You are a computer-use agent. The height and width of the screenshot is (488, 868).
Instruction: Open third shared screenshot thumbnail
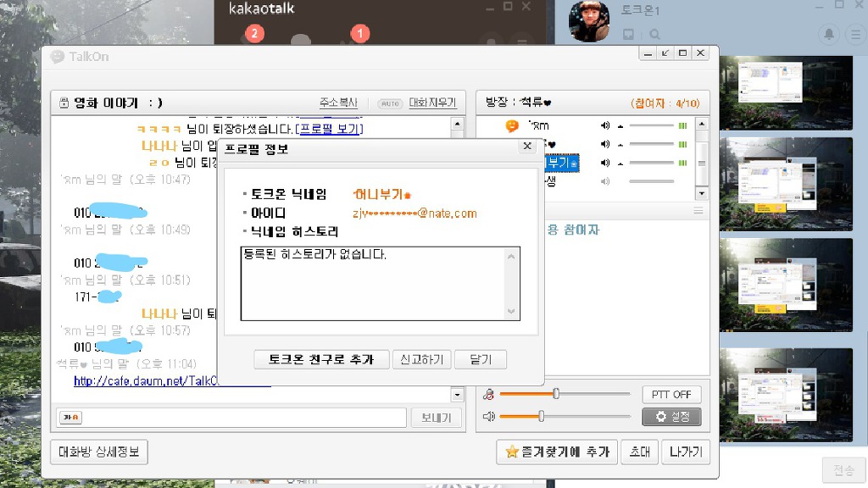[x=786, y=286]
